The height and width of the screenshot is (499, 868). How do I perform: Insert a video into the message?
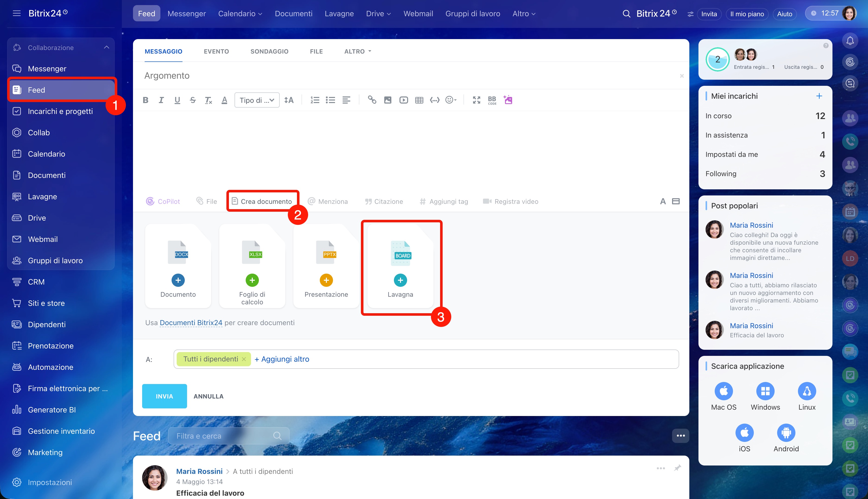pos(404,100)
